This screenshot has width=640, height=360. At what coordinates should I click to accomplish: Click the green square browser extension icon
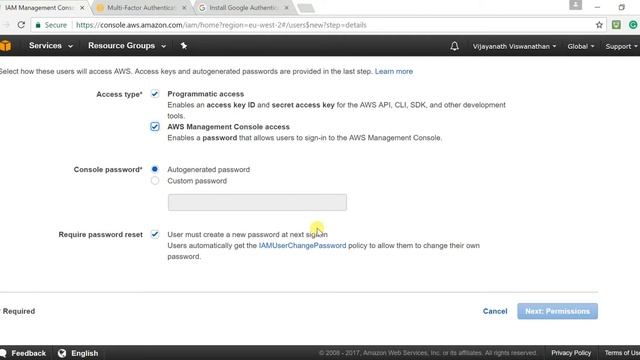click(x=616, y=25)
